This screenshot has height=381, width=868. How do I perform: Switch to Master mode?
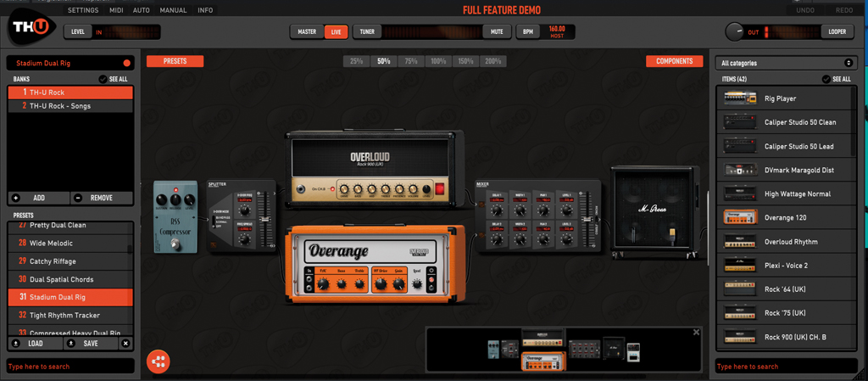pos(307,32)
